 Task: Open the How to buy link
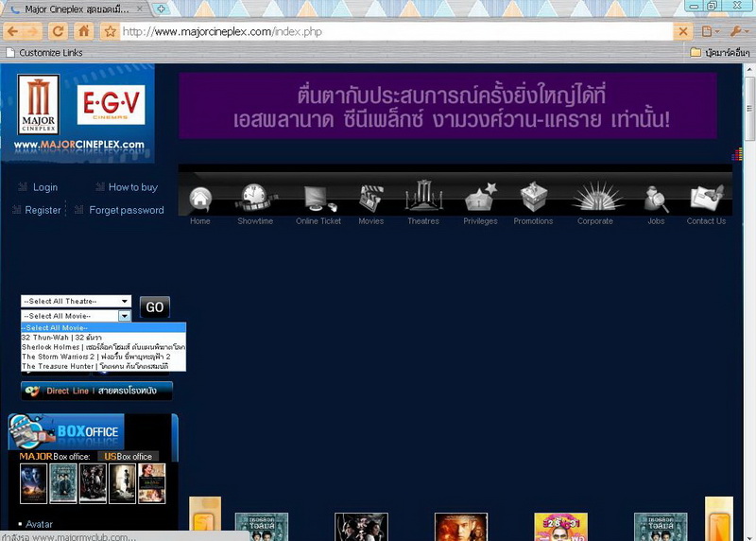coord(133,187)
